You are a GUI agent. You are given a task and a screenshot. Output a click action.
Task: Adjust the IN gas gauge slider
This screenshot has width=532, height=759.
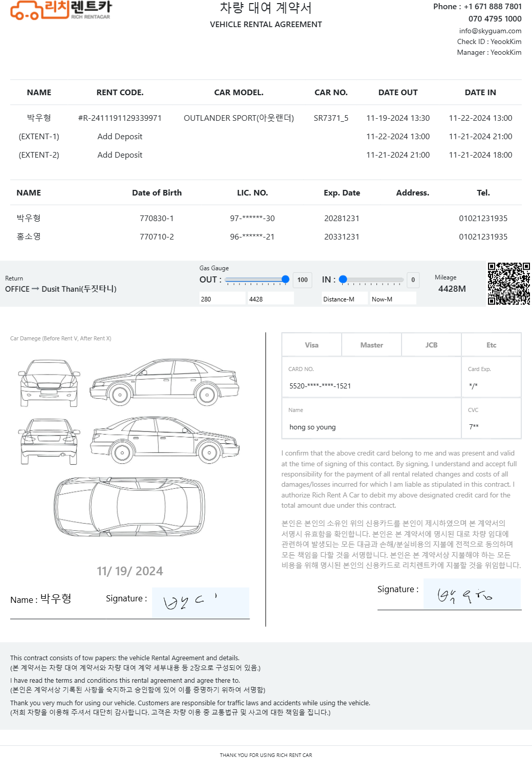click(x=372, y=279)
